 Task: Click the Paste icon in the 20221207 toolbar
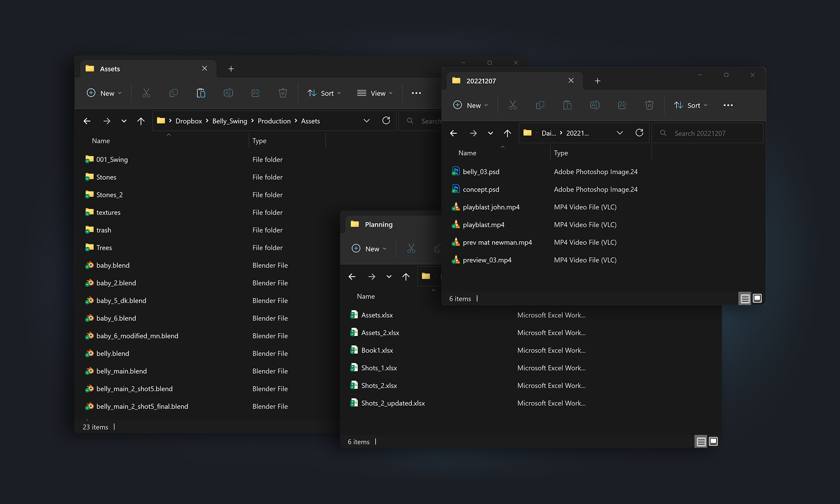567,105
